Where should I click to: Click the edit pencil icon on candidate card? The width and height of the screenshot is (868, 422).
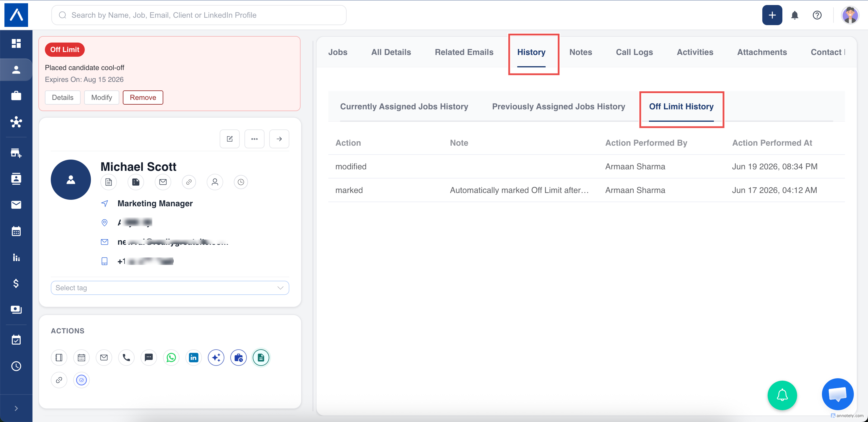[229, 139]
